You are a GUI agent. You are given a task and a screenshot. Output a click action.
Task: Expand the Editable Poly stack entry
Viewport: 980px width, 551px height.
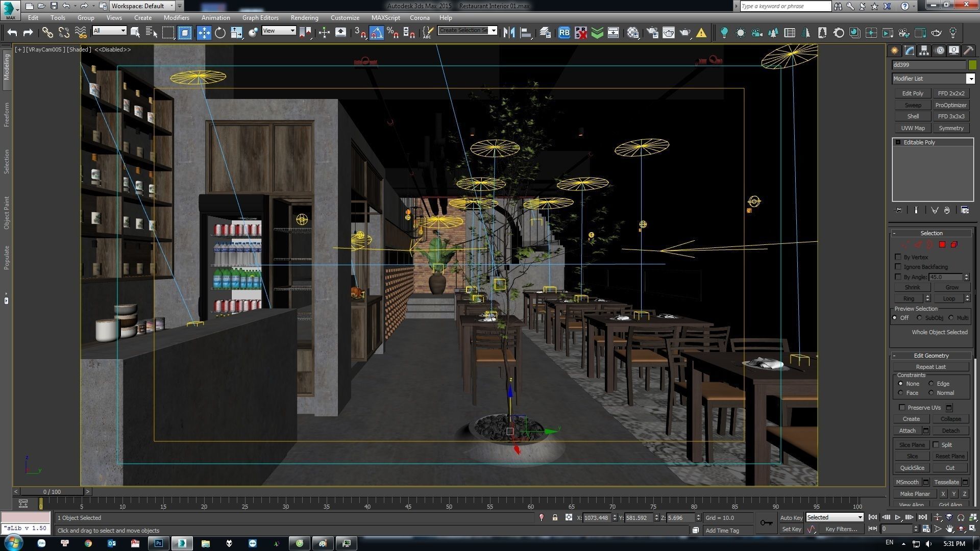coord(898,142)
